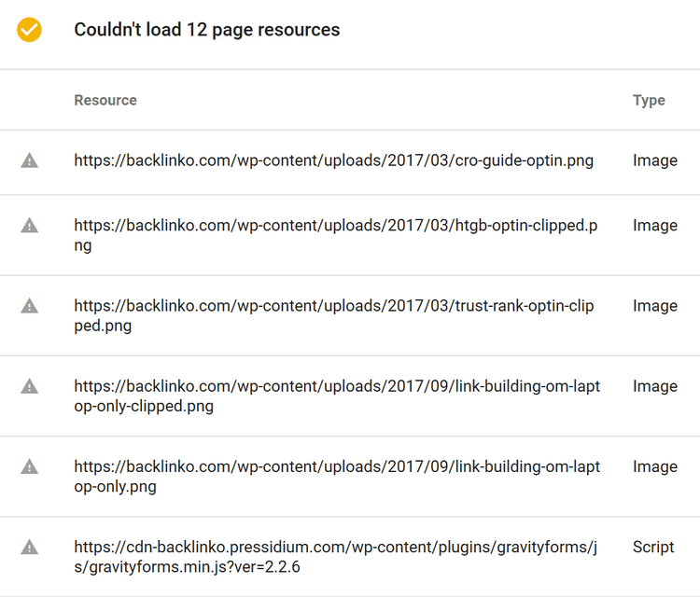Image resolution: width=700 pixels, height=597 pixels.
Task: Click Image type label for trust-rank-optin-clipped.png
Action: 655,306
